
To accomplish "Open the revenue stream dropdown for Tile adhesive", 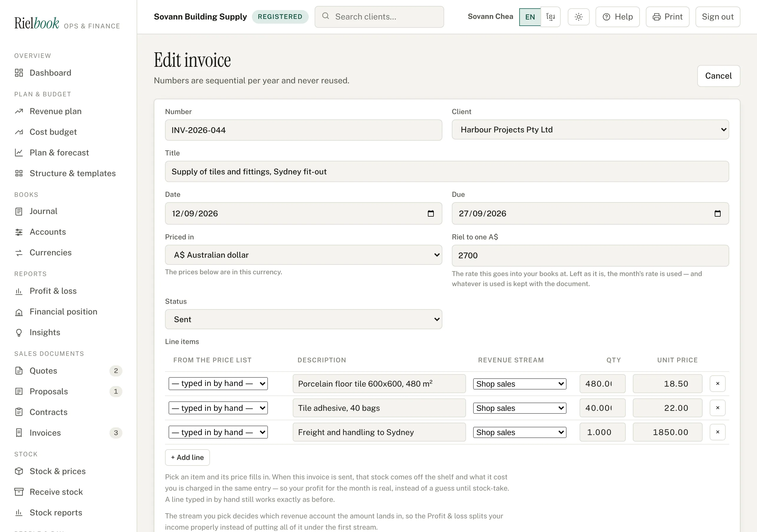I will [520, 408].
